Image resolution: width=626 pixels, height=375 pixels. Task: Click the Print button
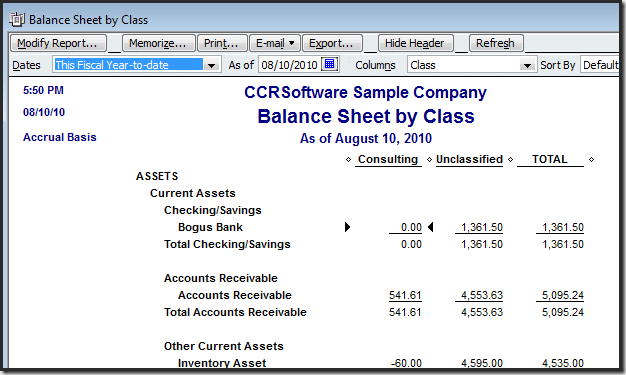click(222, 43)
